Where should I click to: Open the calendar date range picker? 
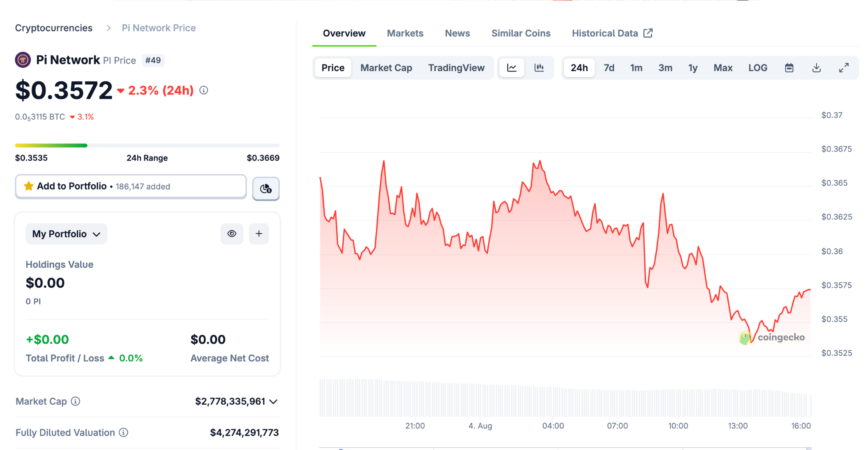click(x=789, y=68)
